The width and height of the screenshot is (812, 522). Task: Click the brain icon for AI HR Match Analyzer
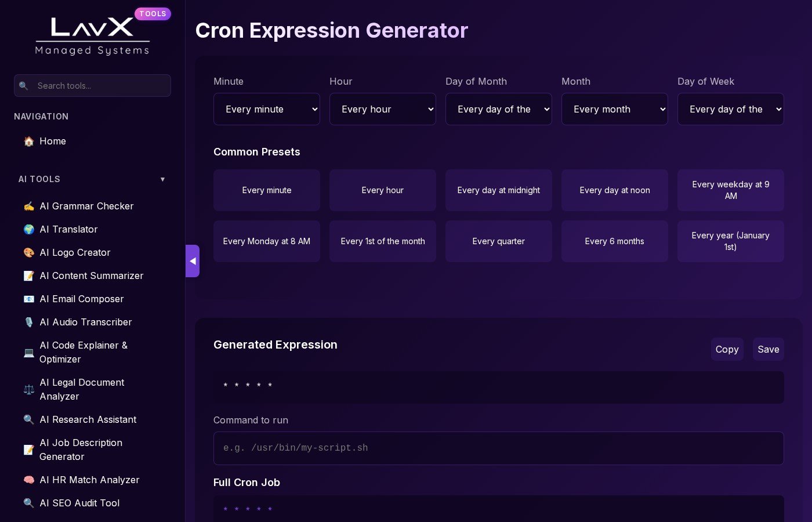[28, 480]
